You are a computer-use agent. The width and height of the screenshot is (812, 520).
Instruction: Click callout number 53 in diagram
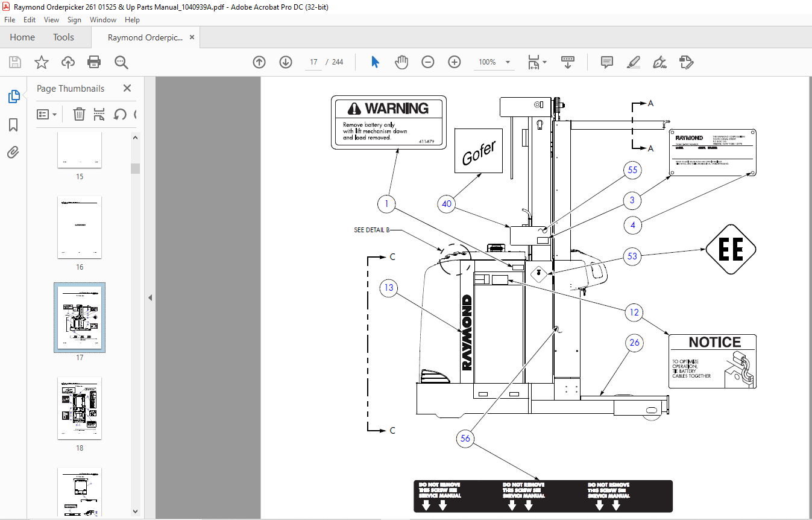coord(632,256)
